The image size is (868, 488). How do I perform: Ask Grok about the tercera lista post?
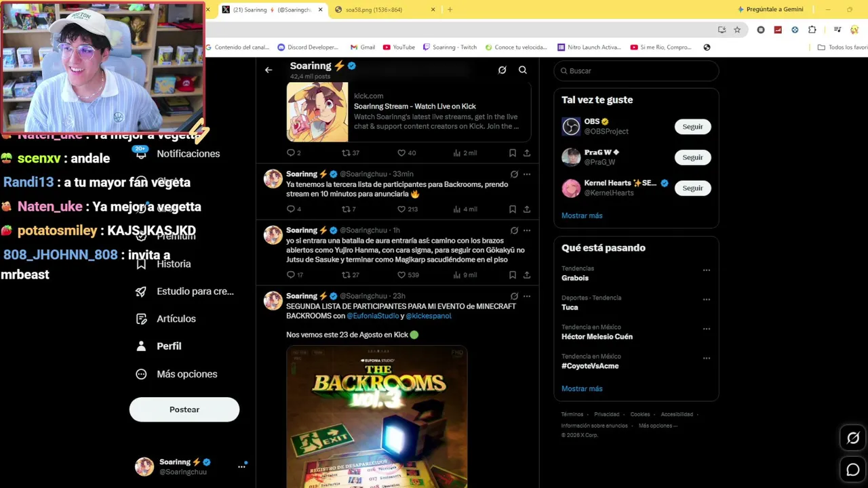[x=514, y=174]
